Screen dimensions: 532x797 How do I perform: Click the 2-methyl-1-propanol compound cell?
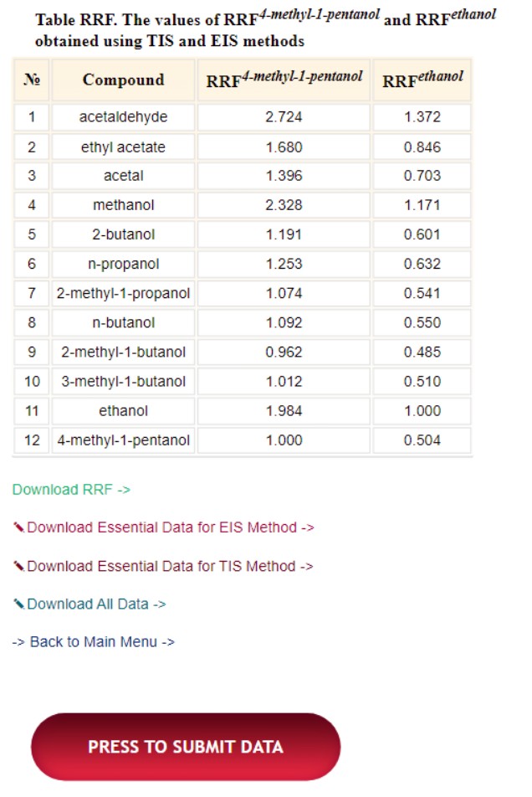123,293
